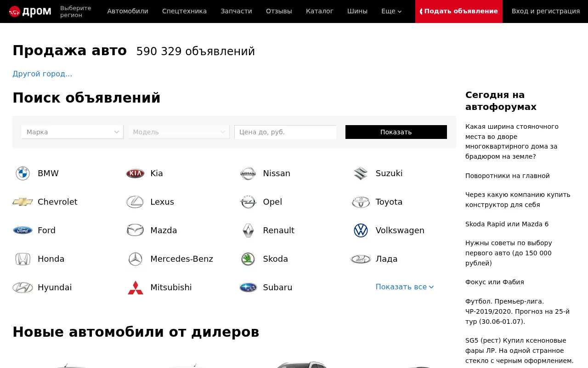Image resolution: width=588 pixels, height=368 pixels.
Task: Open forum topic Skoda Rapid или Mazda 6
Action: (x=507, y=224)
